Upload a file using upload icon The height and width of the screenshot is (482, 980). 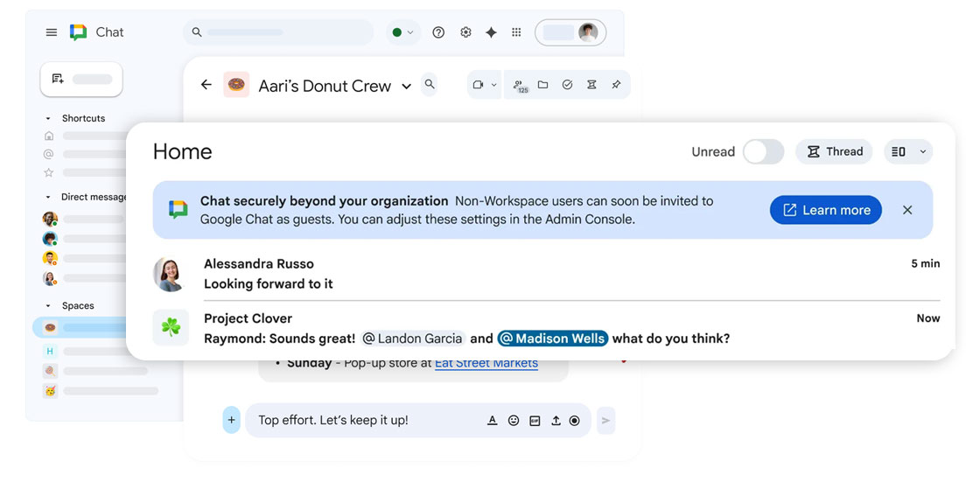pos(555,421)
